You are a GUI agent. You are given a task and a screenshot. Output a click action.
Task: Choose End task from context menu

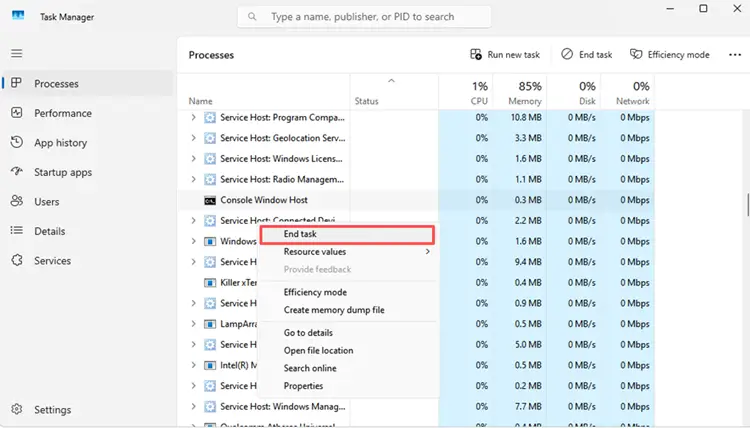[347, 234]
